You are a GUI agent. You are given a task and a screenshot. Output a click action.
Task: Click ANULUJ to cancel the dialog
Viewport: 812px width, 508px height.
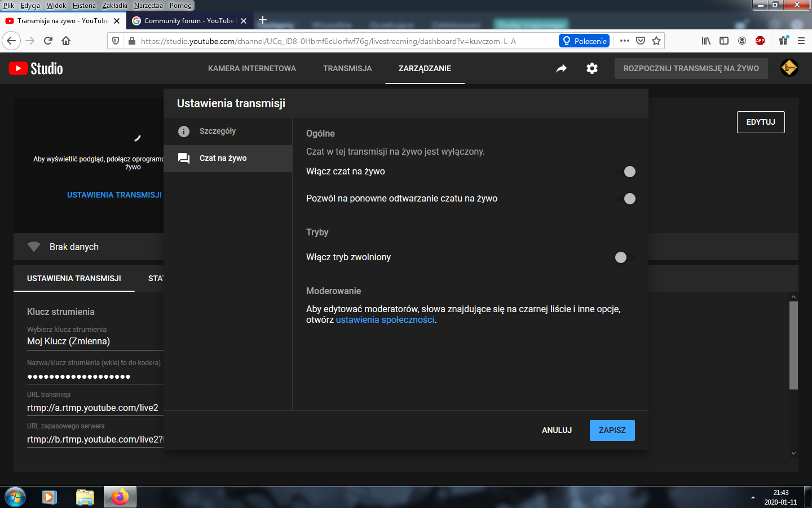[557, 430]
